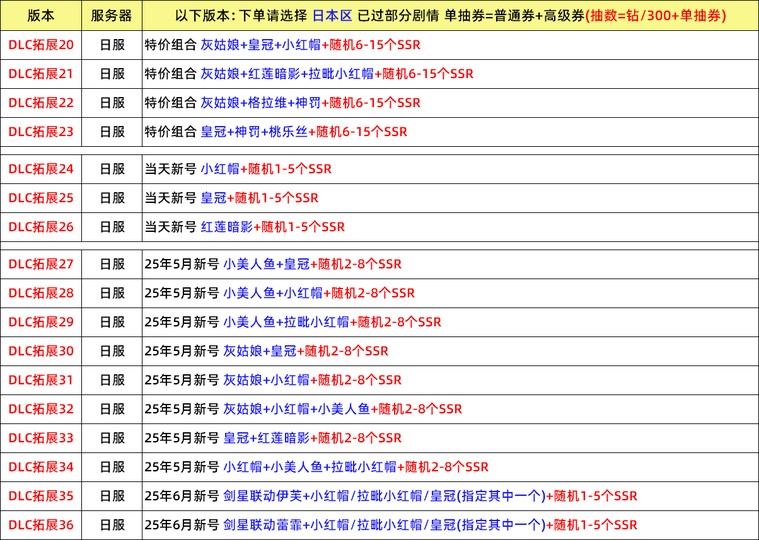759x540 pixels.
Task: Select the DLC拓展26 version cell
Action: [x=41, y=227]
